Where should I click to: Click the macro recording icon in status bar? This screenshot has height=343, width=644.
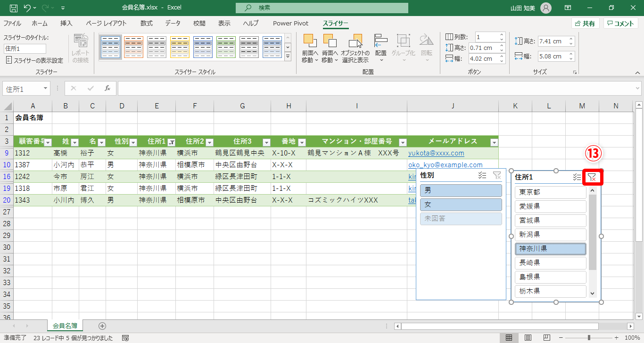click(x=125, y=338)
